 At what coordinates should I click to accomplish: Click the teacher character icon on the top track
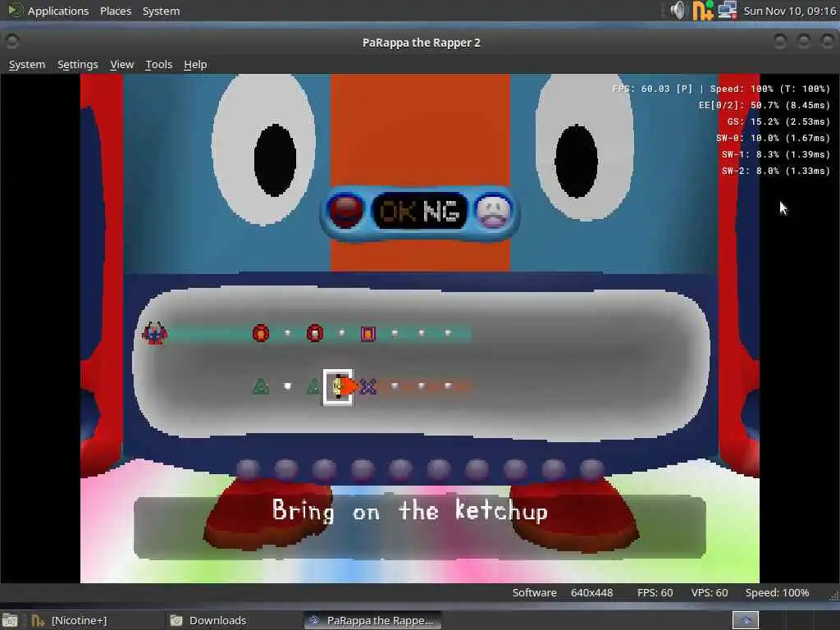tap(154, 333)
